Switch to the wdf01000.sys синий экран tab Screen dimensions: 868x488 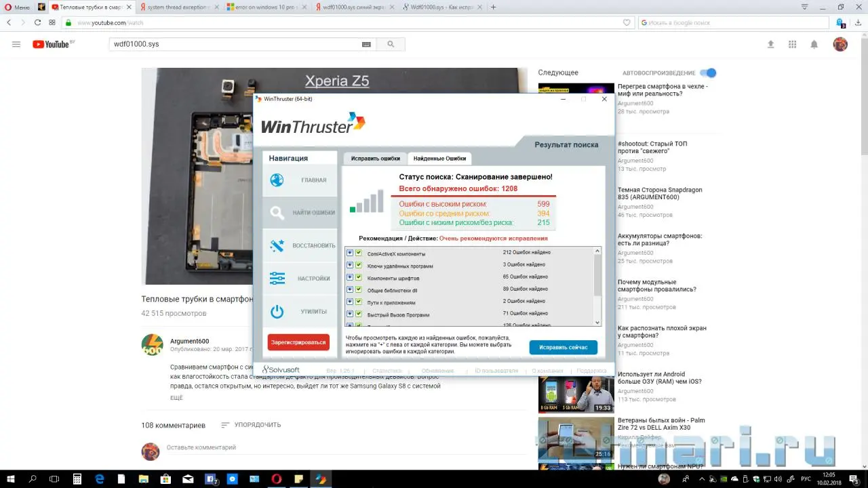354,7
